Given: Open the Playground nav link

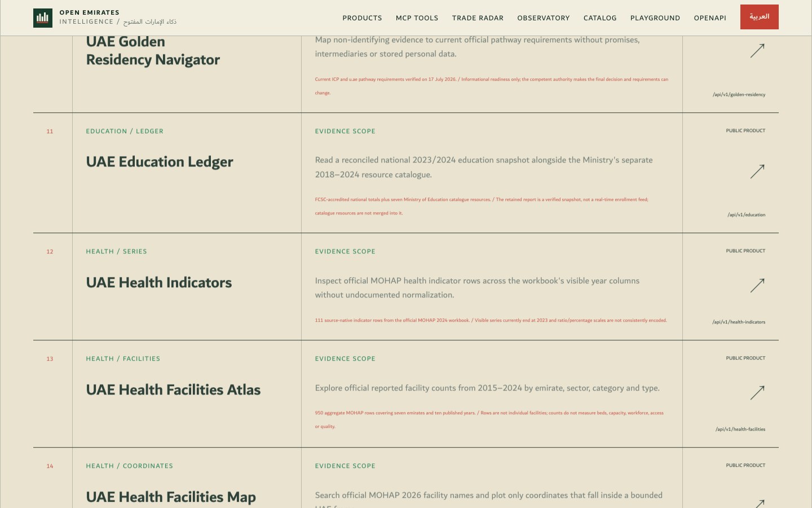Looking at the screenshot, I should click(x=655, y=18).
